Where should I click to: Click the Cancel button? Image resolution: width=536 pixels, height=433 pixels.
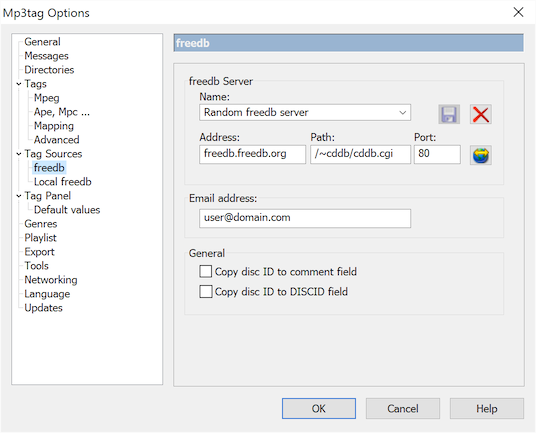coord(403,408)
